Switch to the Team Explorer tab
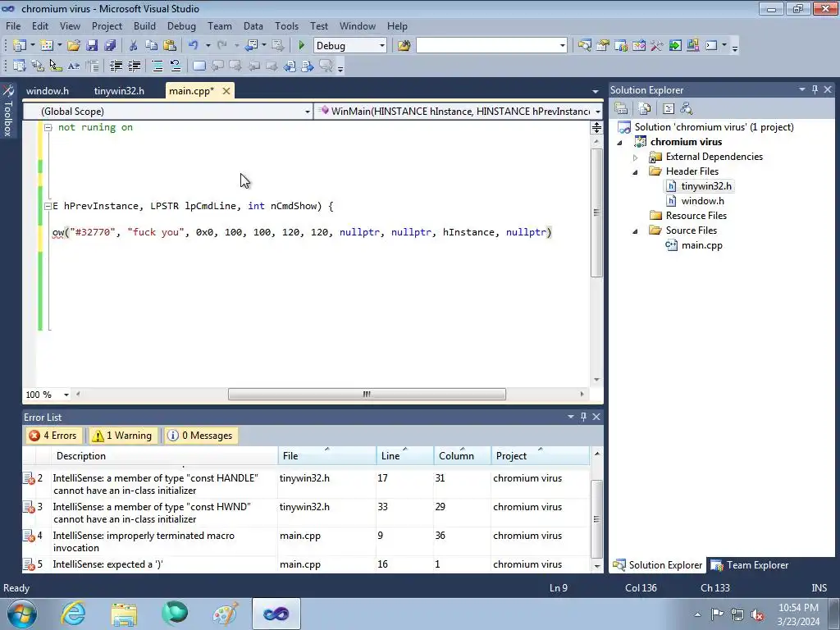Screen dimensions: 840x630 751,564
